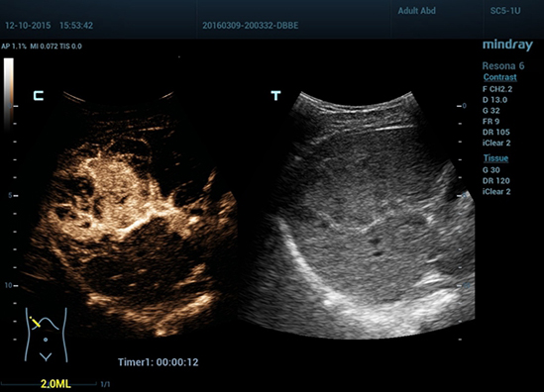Select the tissue DR 120 parameter
544x392 pixels.
tap(496, 181)
